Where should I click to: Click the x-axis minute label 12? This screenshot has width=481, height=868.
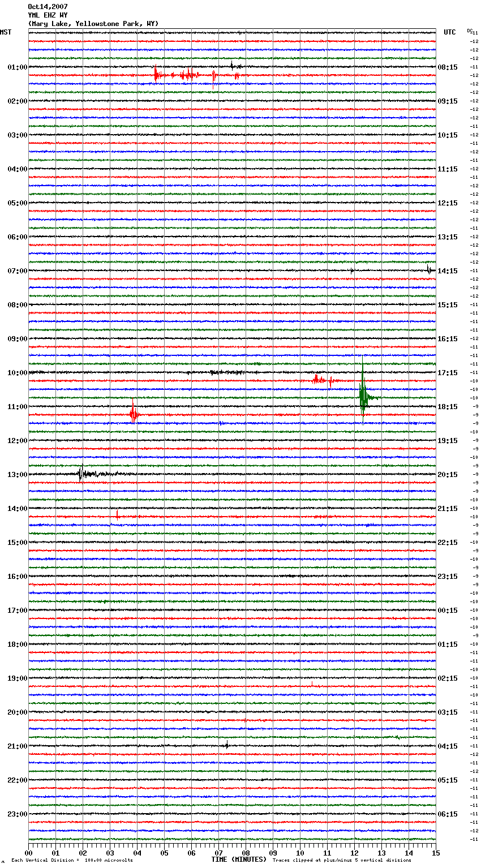(x=354, y=853)
